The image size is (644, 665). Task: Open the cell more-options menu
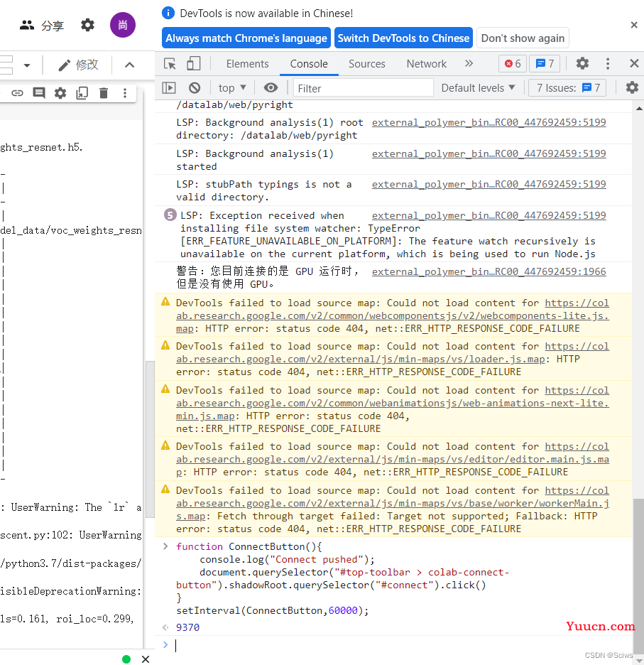125,93
